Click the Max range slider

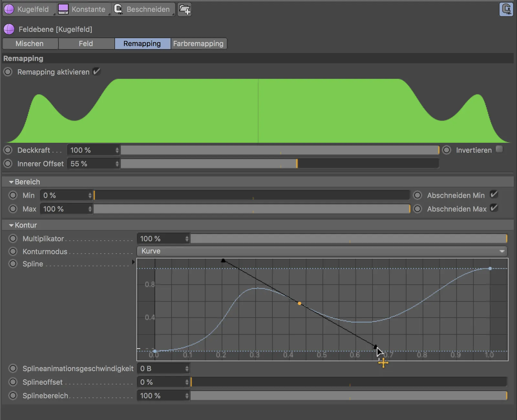pyautogui.click(x=252, y=209)
